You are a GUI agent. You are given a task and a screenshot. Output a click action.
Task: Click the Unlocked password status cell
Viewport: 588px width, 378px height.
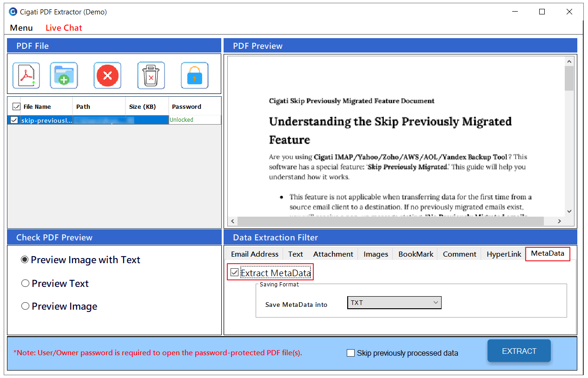click(x=195, y=120)
